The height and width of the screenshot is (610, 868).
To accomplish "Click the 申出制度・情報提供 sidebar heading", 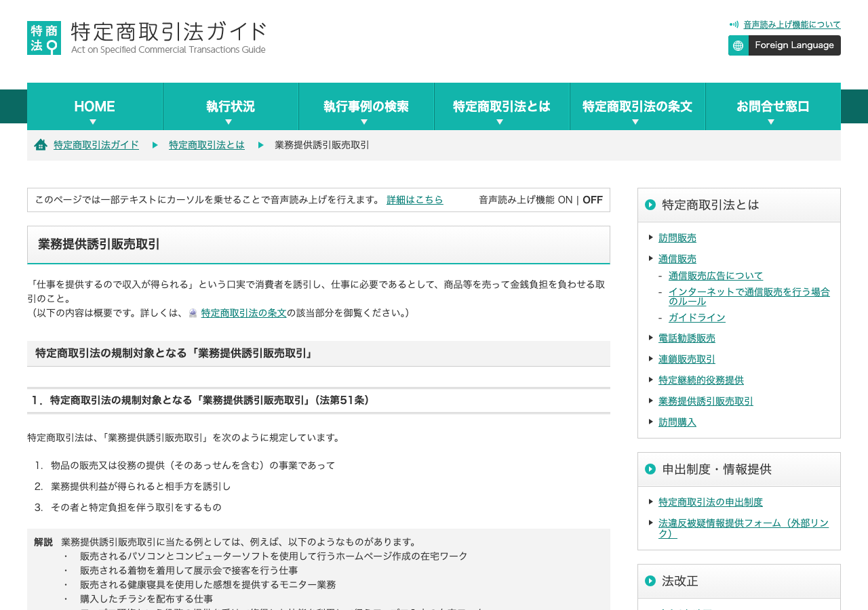I will pos(717,469).
